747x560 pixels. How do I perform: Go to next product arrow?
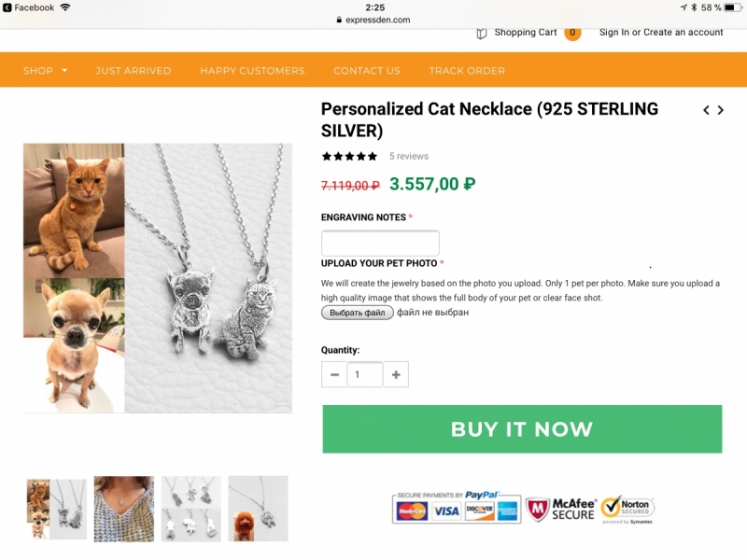point(721,110)
